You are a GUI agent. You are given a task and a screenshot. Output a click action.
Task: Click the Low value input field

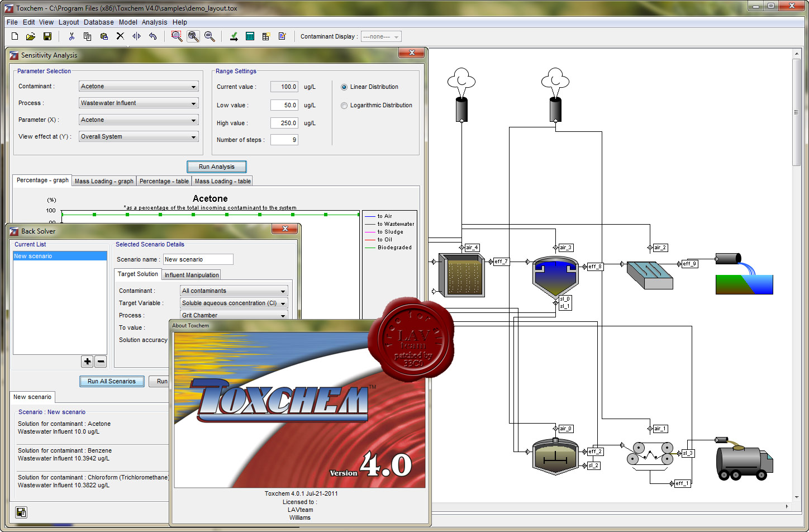(x=284, y=105)
